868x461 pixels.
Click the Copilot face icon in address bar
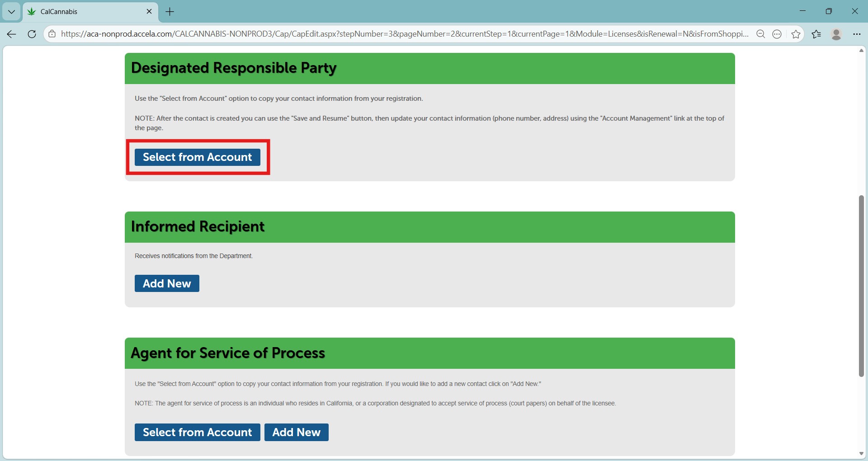(x=777, y=34)
